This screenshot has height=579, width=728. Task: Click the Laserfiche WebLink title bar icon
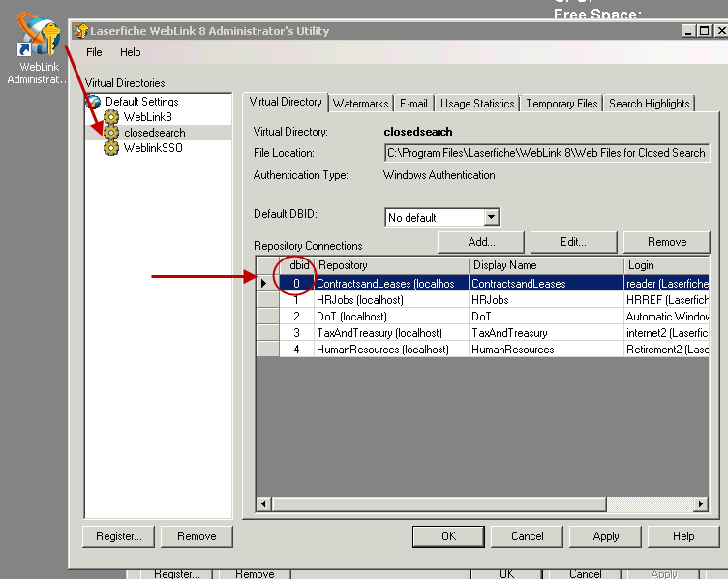pos(80,31)
